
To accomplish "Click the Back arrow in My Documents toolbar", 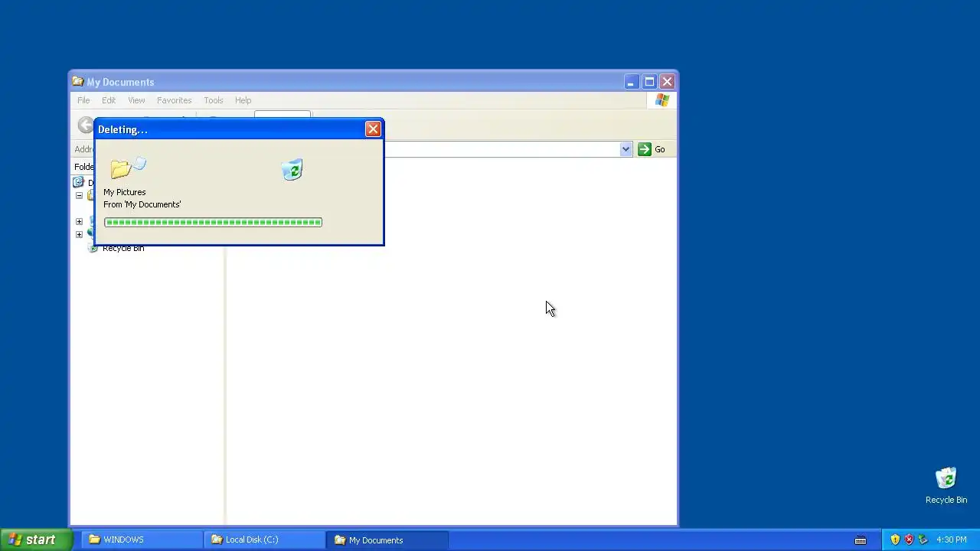I will (85, 126).
